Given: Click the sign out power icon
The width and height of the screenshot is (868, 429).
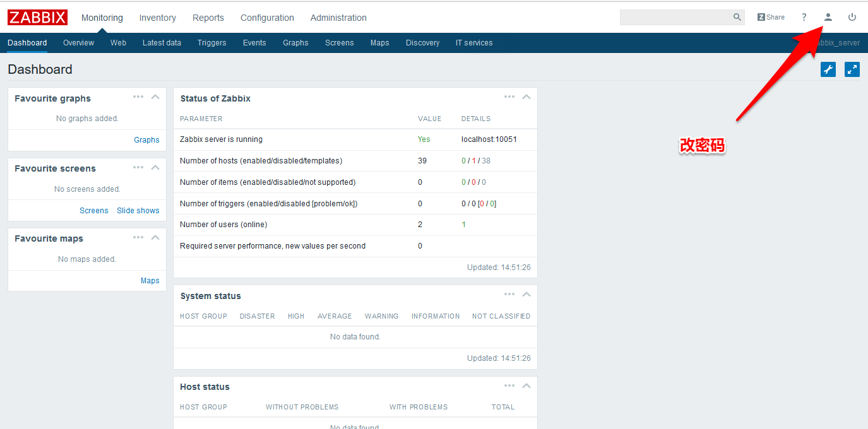Looking at the screenshot, I should [852, 18].
